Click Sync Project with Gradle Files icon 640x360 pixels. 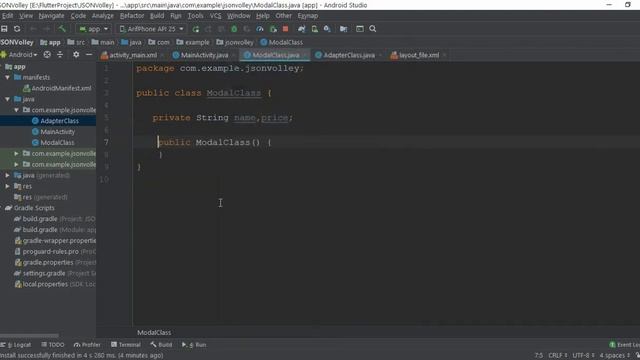(x=301, y=29)
